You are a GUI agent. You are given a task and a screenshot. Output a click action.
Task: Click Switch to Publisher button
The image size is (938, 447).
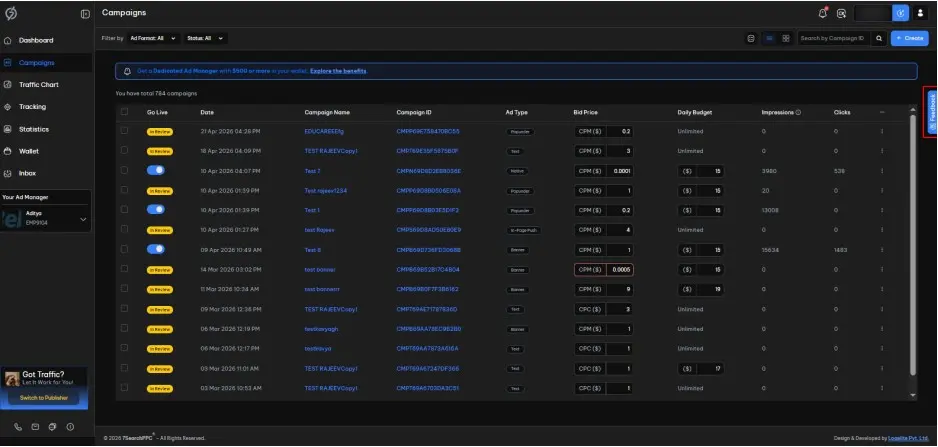pyautogui.click(x=44, y=398)
